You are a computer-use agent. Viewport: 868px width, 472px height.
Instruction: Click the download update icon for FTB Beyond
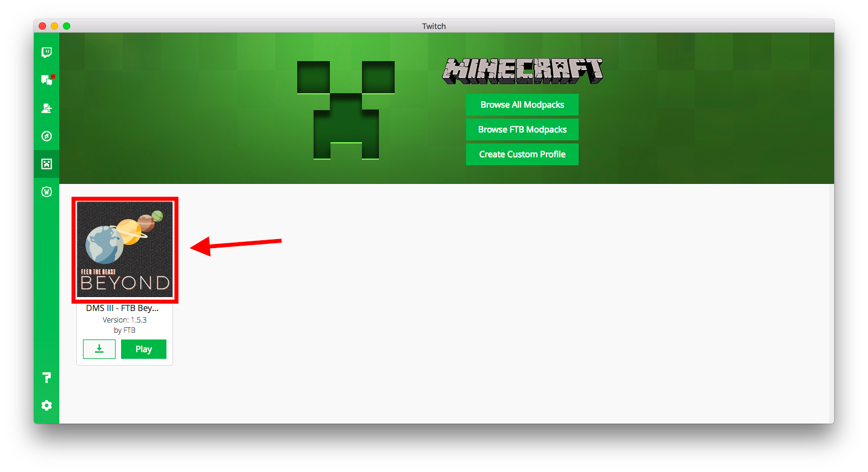99,349
